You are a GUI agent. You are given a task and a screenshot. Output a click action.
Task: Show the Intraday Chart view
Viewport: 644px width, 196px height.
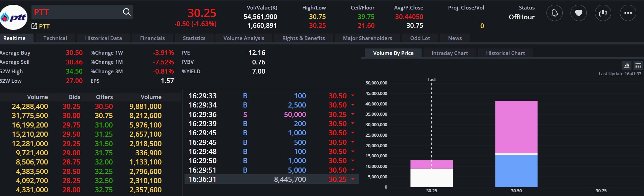tap(450, 53)
